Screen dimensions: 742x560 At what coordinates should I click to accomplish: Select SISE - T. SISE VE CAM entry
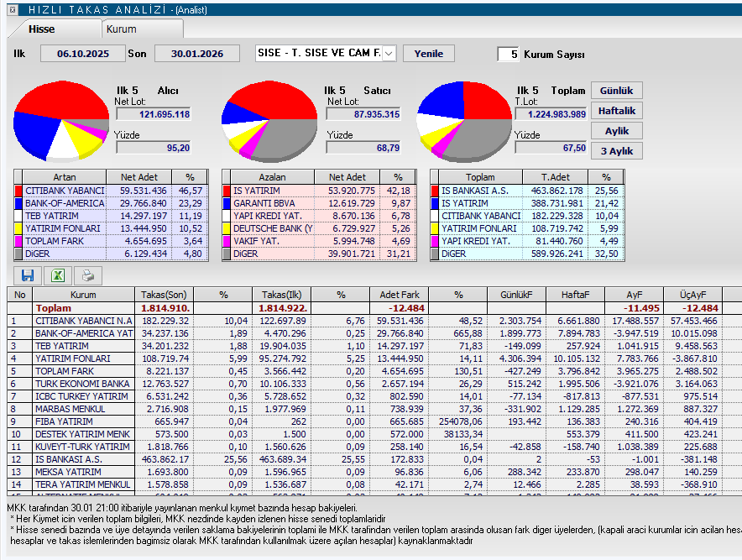(319, 53)
